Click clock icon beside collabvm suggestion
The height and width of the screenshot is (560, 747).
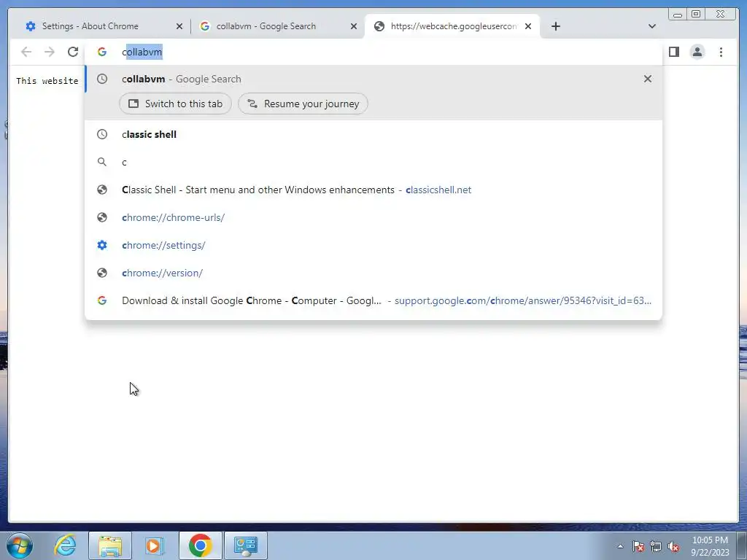[x=102, y=79]
